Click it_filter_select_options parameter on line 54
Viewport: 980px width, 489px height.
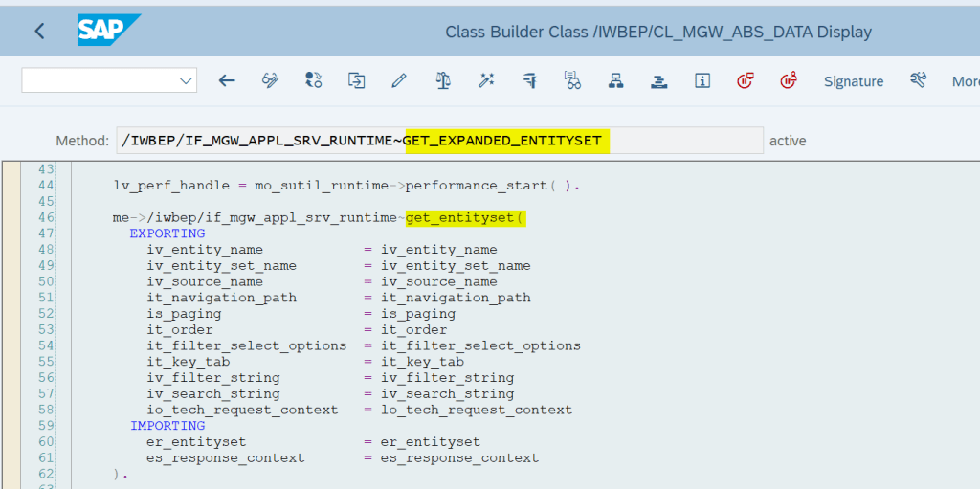246,345
